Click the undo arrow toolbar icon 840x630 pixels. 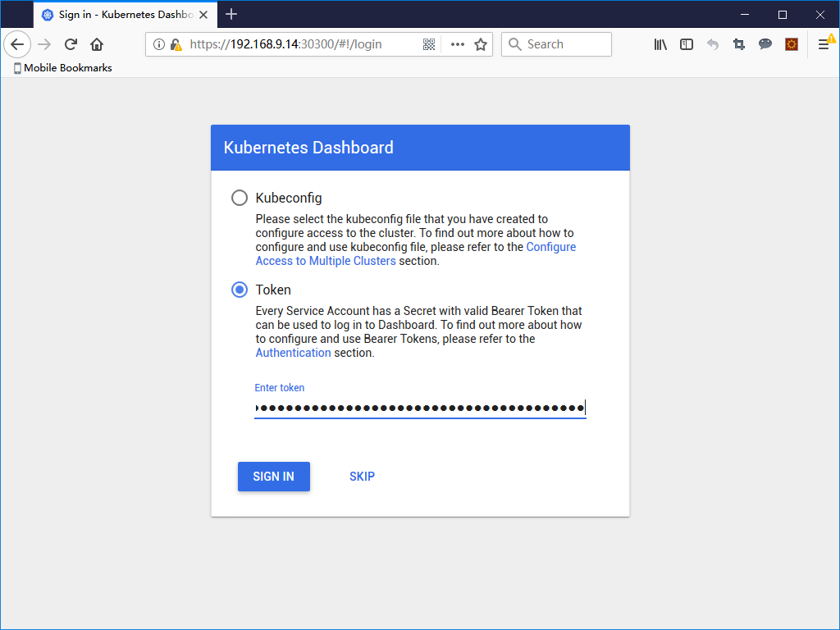[713, 44]
